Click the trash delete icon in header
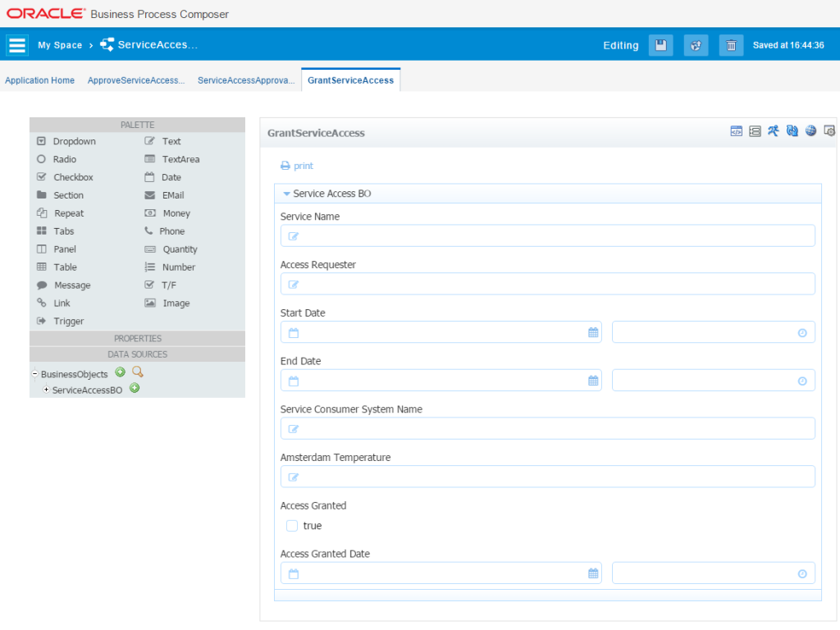 [x=731, y=46]
